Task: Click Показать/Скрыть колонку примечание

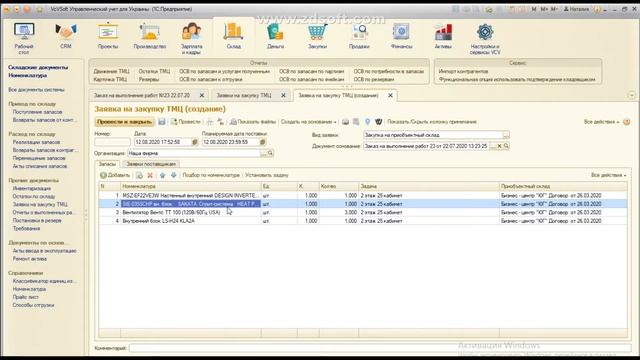Action: pos(431,122)
